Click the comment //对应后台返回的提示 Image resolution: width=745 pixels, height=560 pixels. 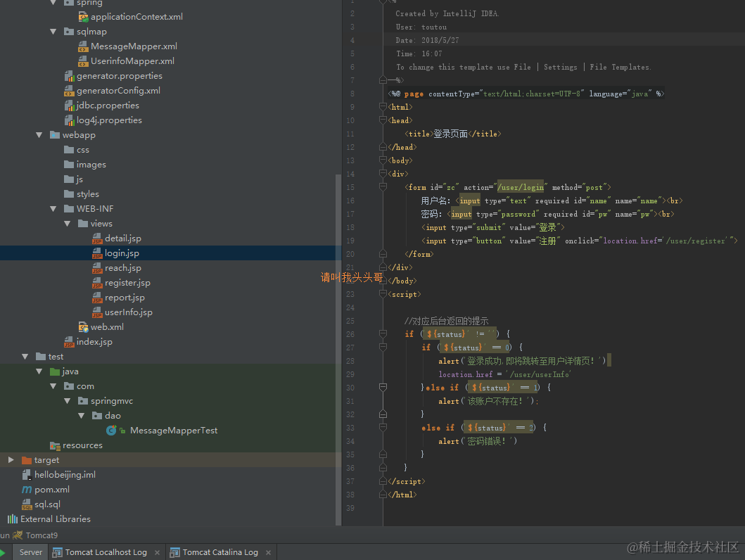point(446,321)
